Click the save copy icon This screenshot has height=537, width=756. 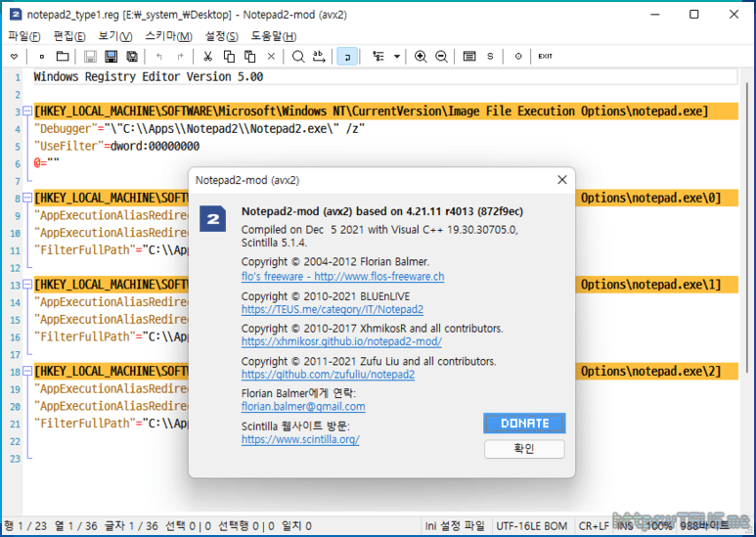[x=132, y=57]
